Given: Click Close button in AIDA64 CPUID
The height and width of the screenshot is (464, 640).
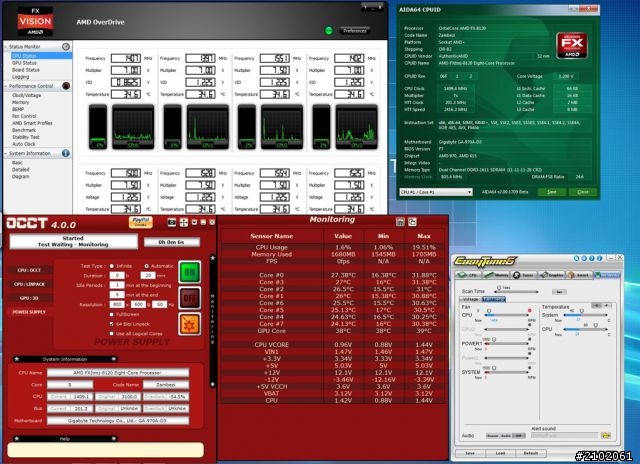Looking at the screenshot, I should tap(583, 192).
